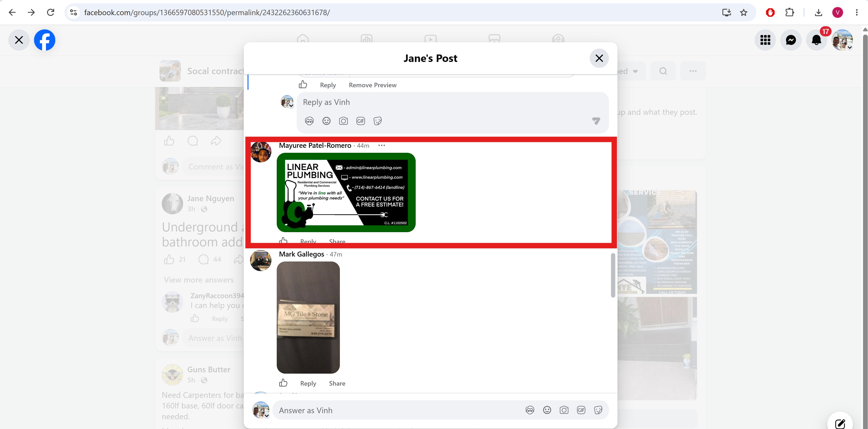Viewport: 868px width, 429px height.
Task: Reload the Facebook page
Action: [x=50, y=12]
